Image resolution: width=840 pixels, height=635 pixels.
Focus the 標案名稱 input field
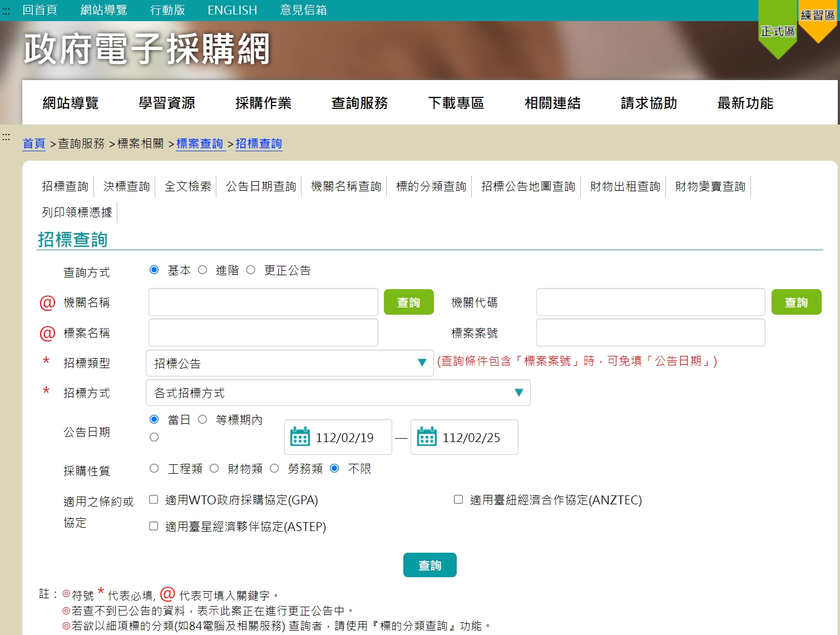click(x=263, y=333)
